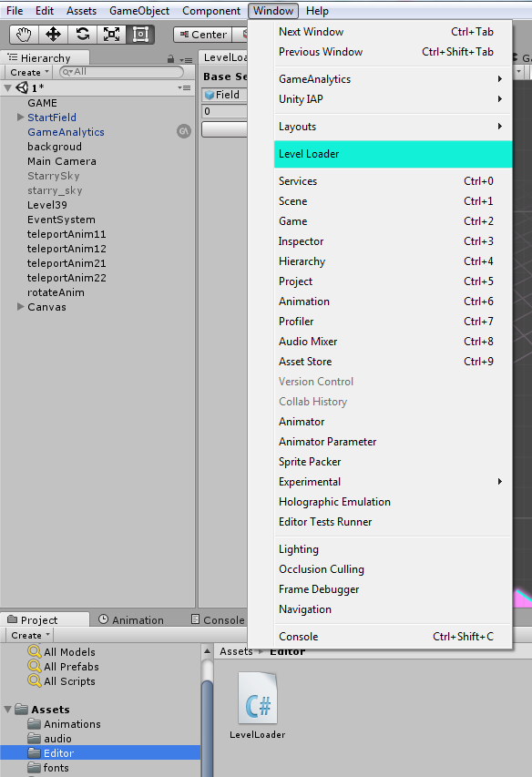Click the Hierarchy search field

[121, 72]
